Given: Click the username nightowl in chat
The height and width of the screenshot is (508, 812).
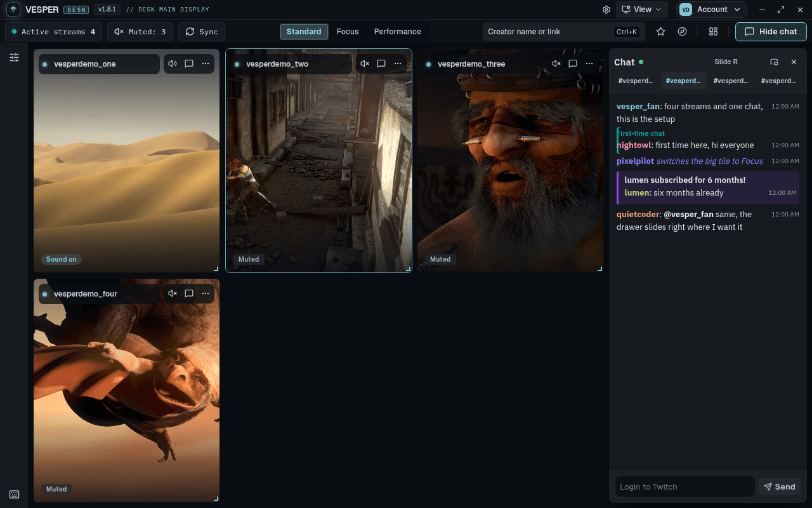Looking at the screenshot, I should (634, 145).
